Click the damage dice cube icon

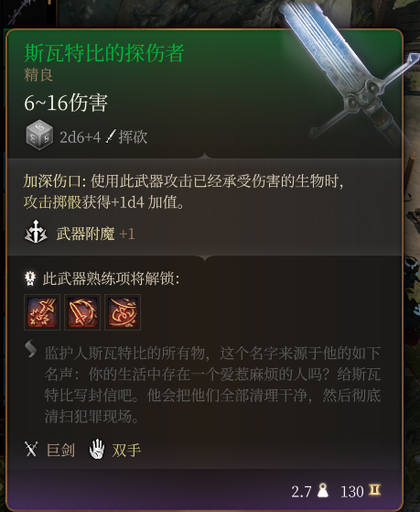[x=39, y=135]
